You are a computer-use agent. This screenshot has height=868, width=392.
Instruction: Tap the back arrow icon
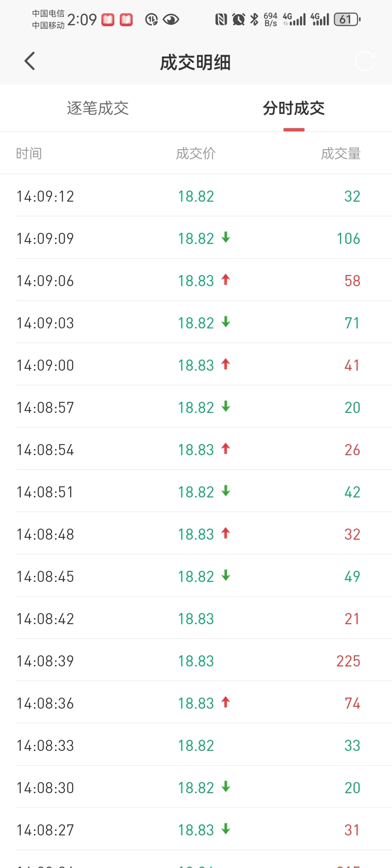(x=30, y=61)
